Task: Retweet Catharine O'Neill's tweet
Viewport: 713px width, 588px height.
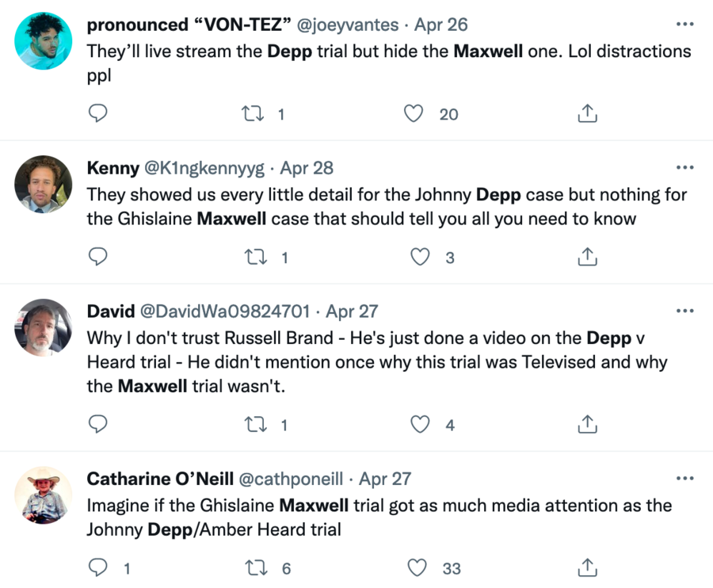Action: (x=257, y=567)
